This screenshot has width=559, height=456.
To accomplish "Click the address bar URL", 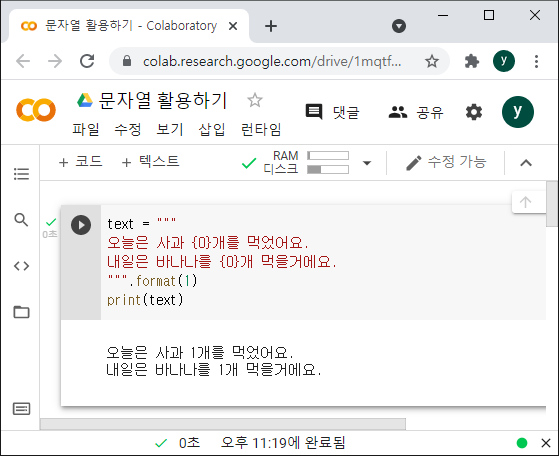I will pos(272,61).
